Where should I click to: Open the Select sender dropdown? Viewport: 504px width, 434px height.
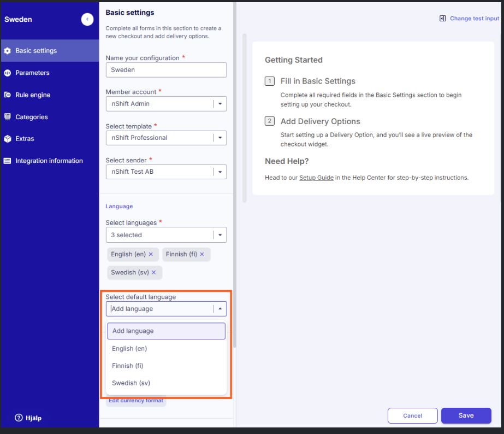(220, 172)
